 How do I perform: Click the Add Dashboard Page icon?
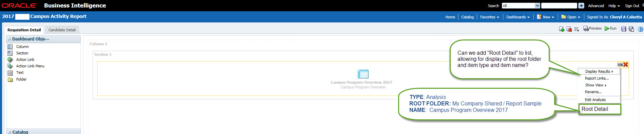click(x=562, y=29)
